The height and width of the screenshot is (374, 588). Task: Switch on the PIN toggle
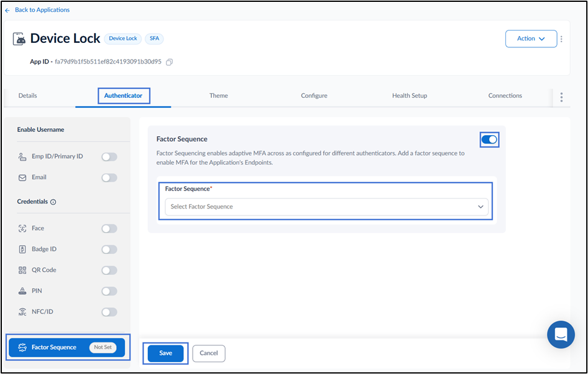click(109, 291)
